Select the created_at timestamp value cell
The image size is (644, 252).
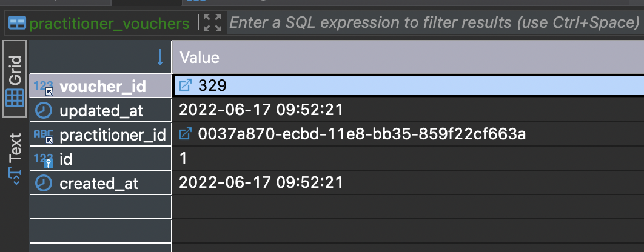[x=408, y=182]
